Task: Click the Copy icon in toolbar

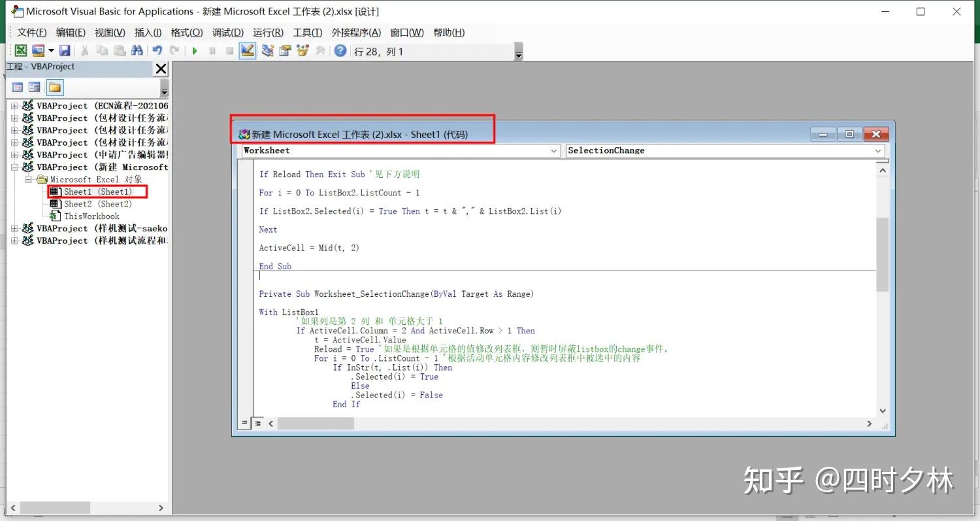Action: coord(102,51)
